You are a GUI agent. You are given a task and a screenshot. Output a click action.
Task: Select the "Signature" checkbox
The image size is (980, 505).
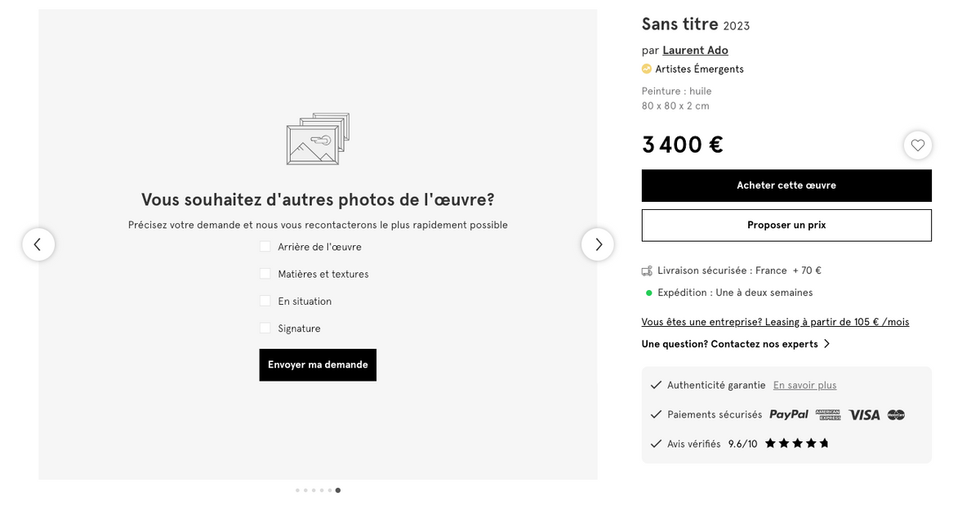[265, 328]
